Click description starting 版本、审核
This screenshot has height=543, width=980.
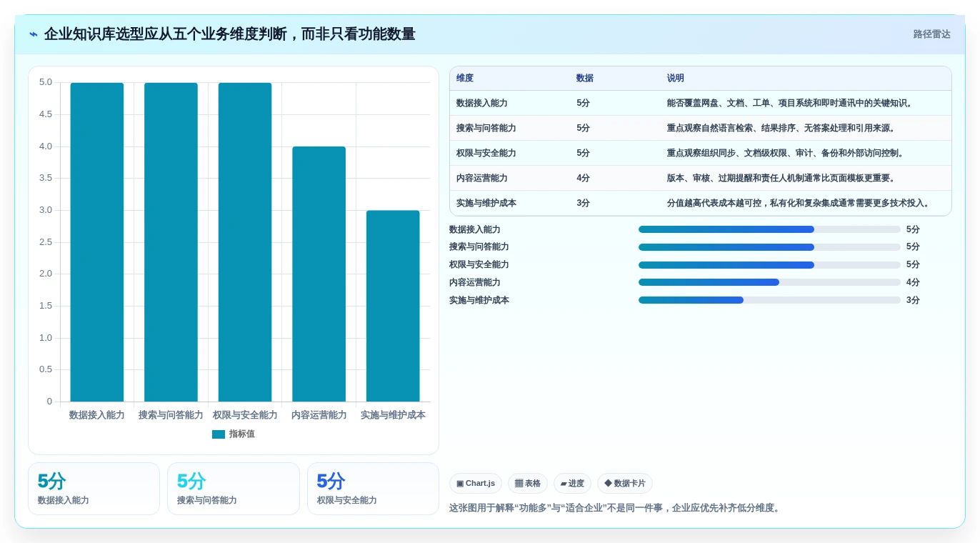click(781, 178)
